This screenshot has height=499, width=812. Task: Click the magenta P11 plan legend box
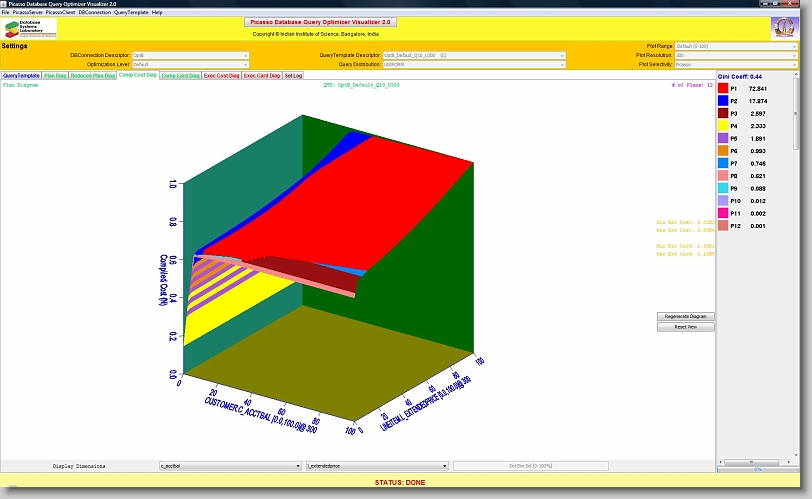click(x=723, y=213)
